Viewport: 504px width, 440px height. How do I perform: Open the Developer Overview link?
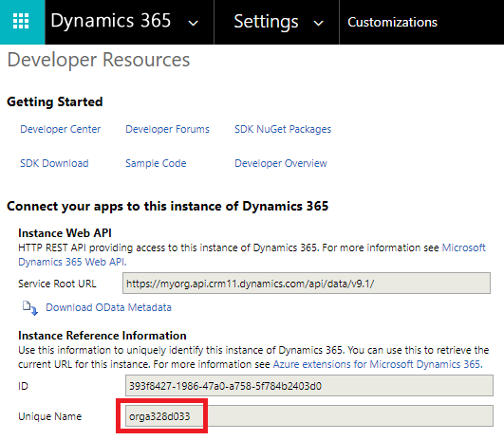click(281, 163)
